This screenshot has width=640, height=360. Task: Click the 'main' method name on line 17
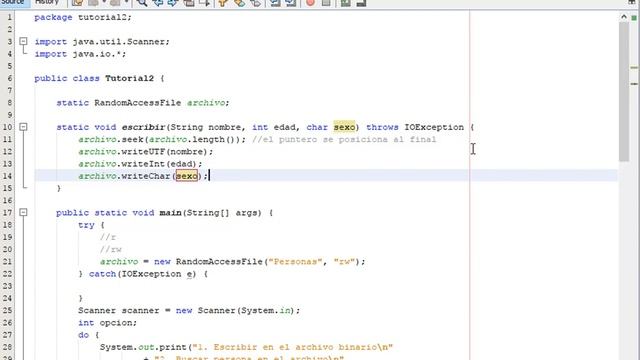click(x=170, y=213)
